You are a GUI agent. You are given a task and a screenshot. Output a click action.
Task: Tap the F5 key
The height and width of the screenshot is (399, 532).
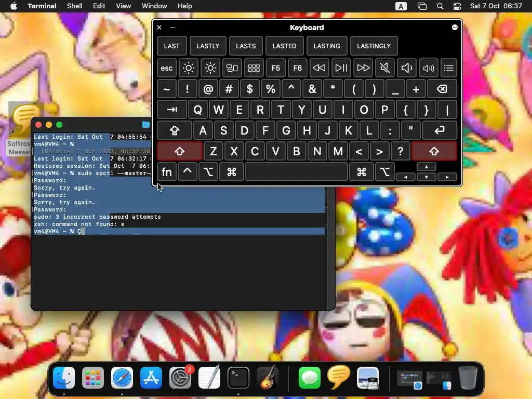click(x=276, y=68)
